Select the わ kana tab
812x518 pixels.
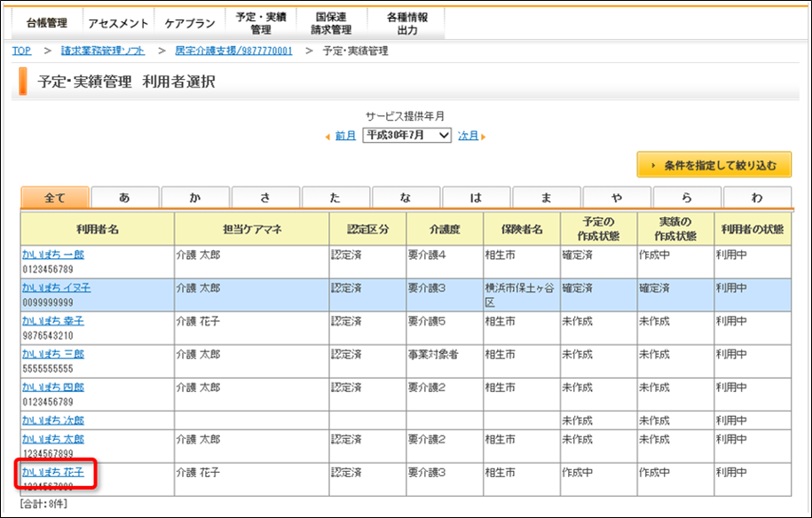[x=757, y=198]
